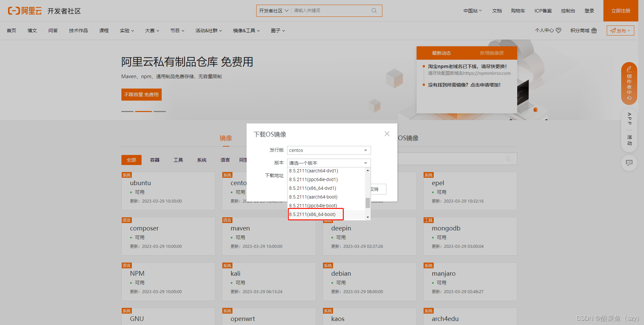The image size is (644, 325).
Task: Open the manjaro mirror card
Action: (470, 282)
